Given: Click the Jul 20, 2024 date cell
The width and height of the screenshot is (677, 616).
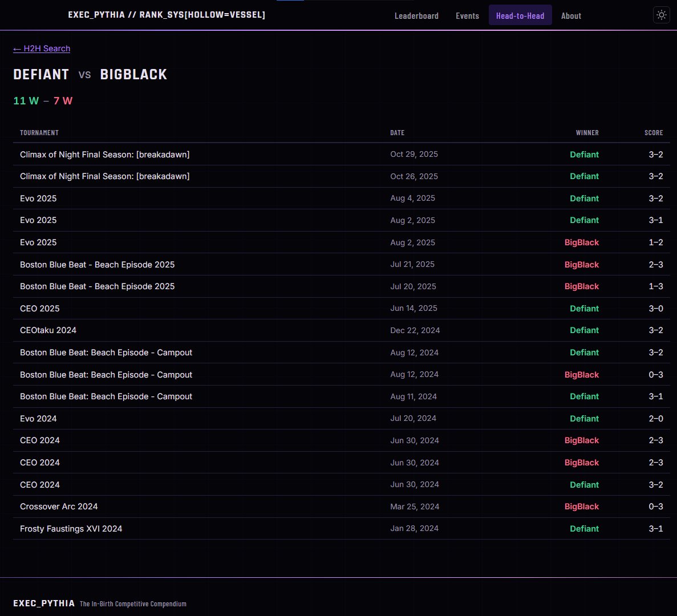Looking at the screenshot, I should click(413, 418).
